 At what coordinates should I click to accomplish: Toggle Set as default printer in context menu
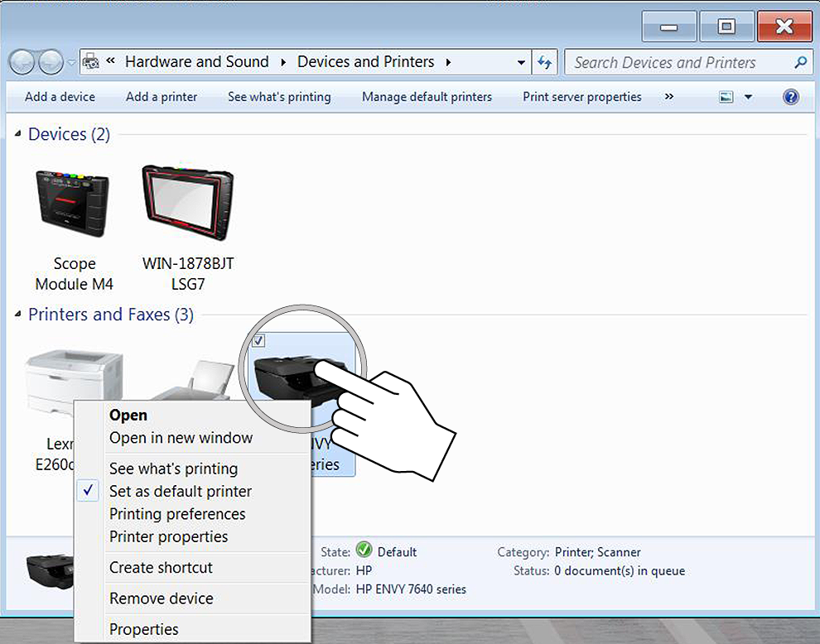pos(181,491)
